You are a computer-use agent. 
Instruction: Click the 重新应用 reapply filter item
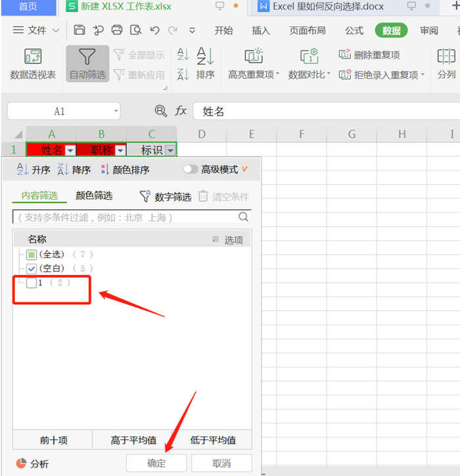coord(139,75)
